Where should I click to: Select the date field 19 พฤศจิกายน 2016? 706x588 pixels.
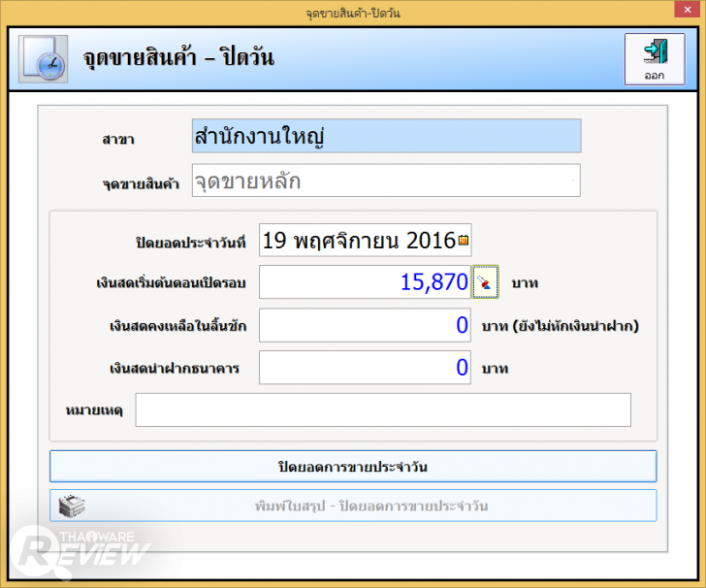coord(366,241)
